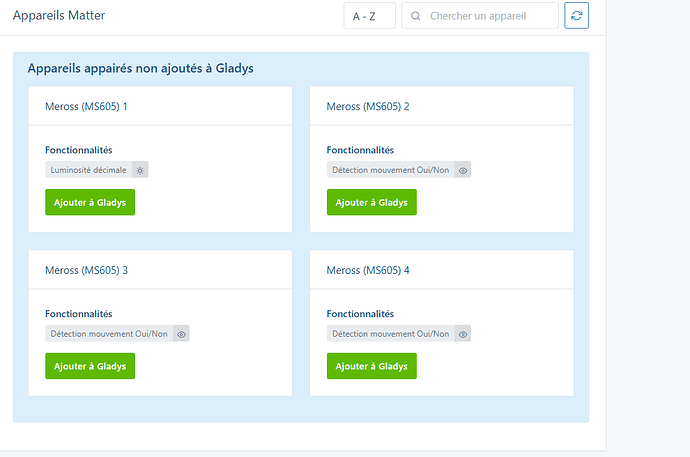Select the Meross (MS605) 1 card title
The width and height of the screenshot is (690, 457).
point(86,106)
